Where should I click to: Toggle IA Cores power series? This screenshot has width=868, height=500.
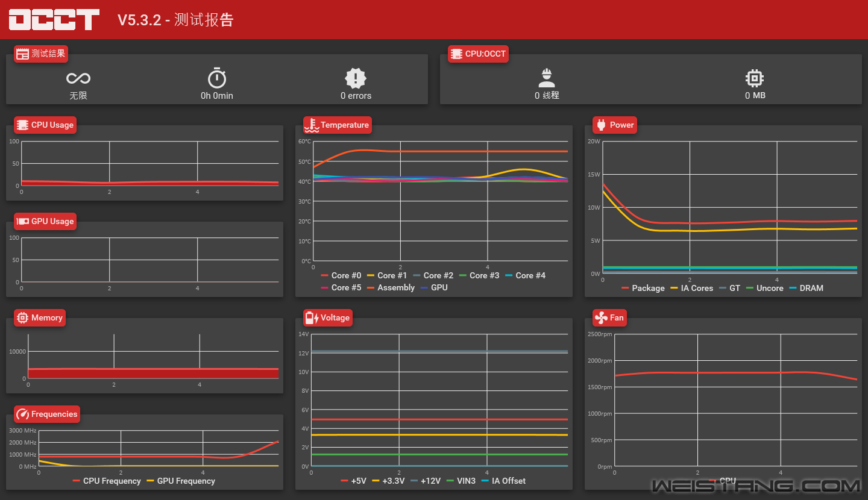(x=691, y=288)
